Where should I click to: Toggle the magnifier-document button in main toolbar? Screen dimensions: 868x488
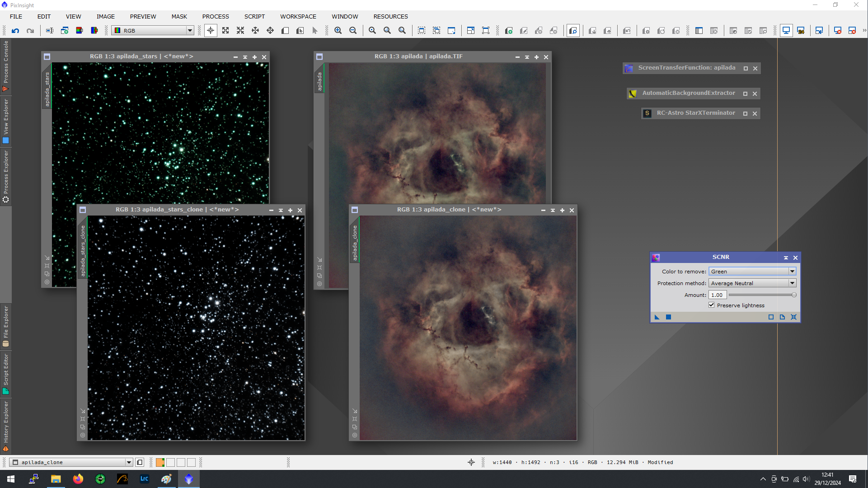click(x=573, y=31)
